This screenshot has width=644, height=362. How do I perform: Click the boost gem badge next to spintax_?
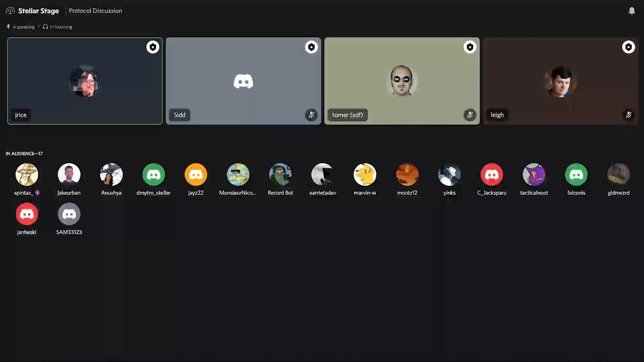(x=38, y=193)
